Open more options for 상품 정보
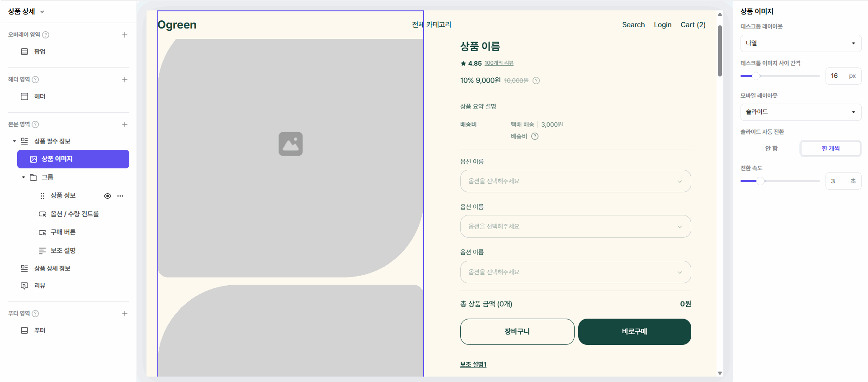Screen dimensions: 868x382 (x=120, y=196)
